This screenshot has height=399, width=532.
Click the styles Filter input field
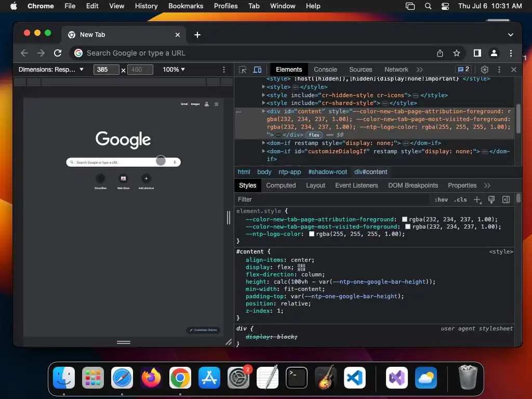tap(332, 199)
